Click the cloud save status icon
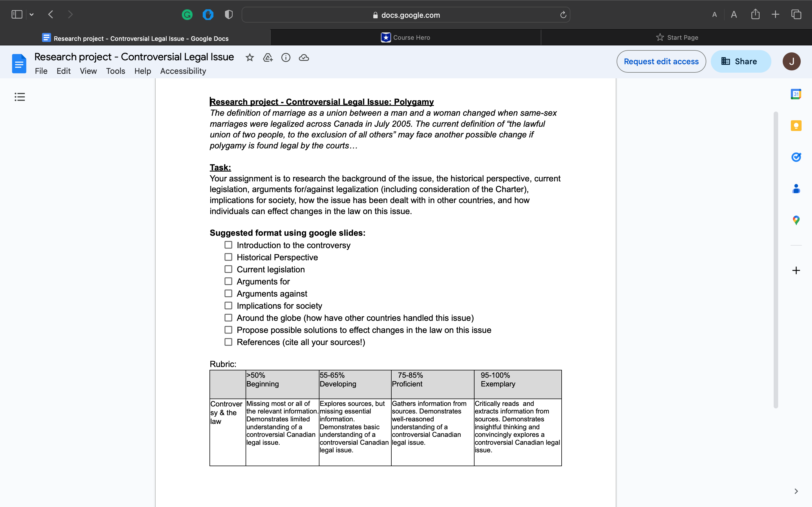 click(304, 58)
